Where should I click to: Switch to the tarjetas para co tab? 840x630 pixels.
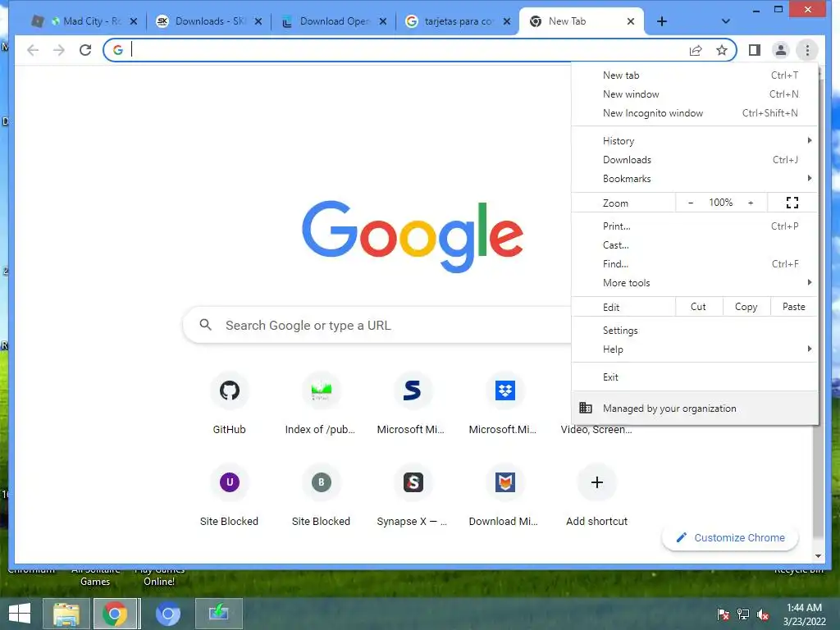click(458, 21)
